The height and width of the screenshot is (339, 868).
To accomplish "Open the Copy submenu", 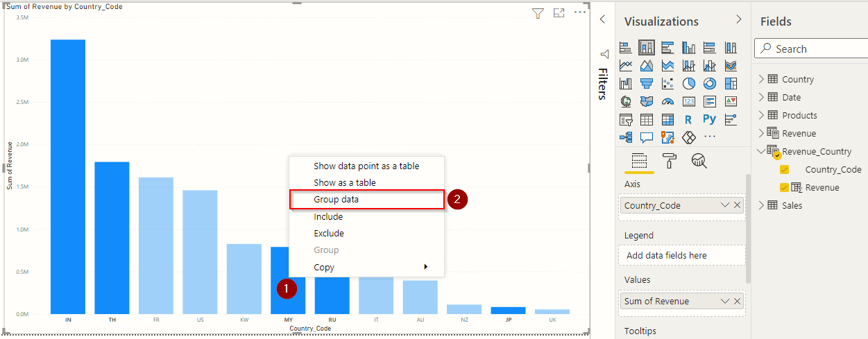I will (366, 267).
